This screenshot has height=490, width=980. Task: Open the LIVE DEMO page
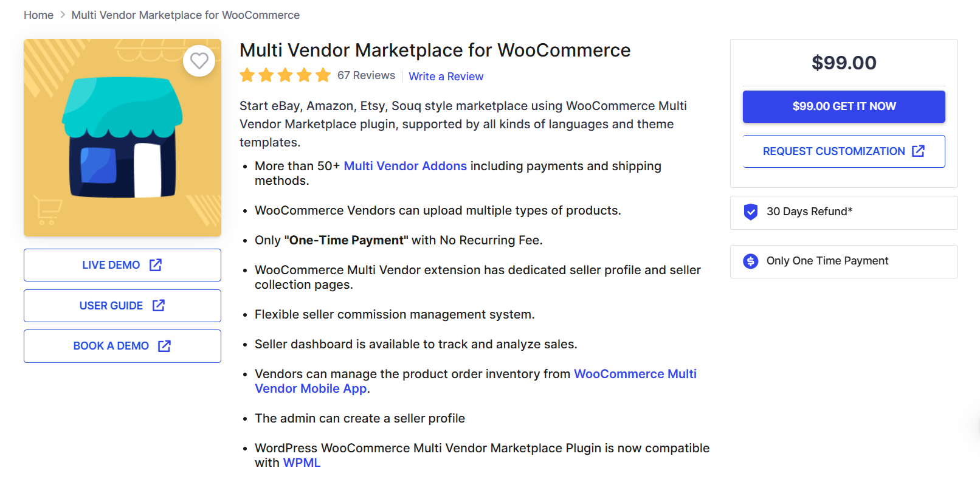pyautogui.click(x=122, y=264)
